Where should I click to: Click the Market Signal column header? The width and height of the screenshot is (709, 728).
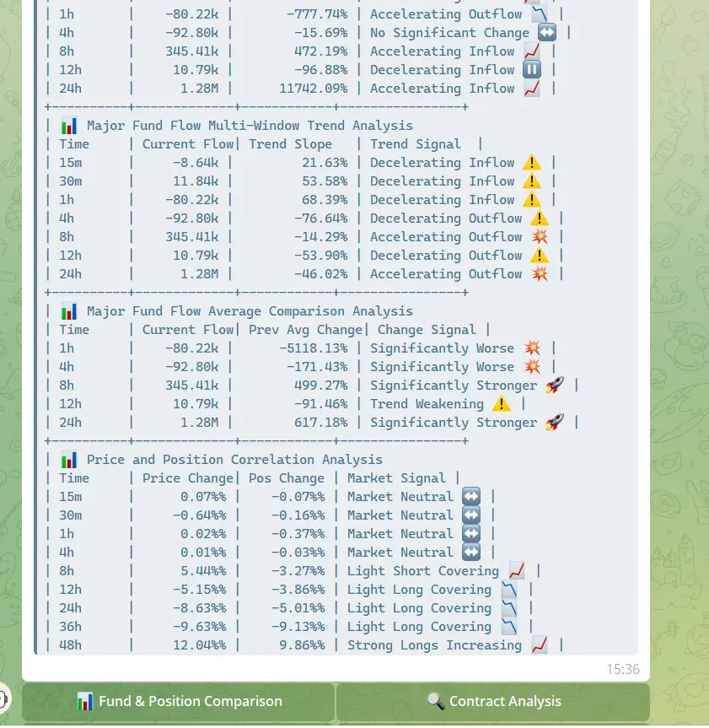point(396,478)
